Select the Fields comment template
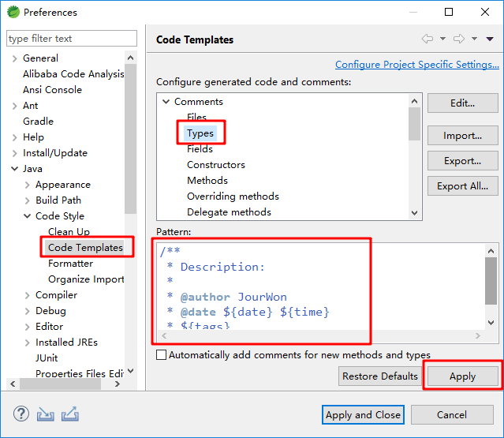 point(200,149)
